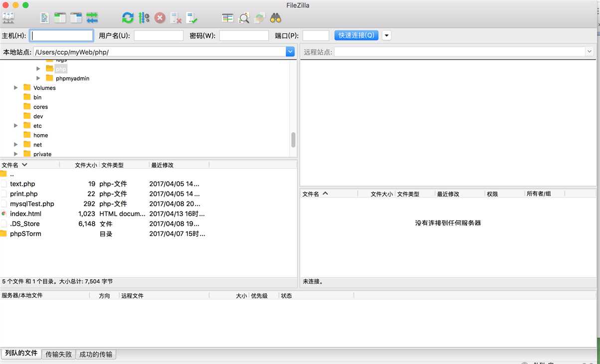Click the 快速连接(Q) button
This screenshot has width=600, height=364.
[x=357, y=35]
